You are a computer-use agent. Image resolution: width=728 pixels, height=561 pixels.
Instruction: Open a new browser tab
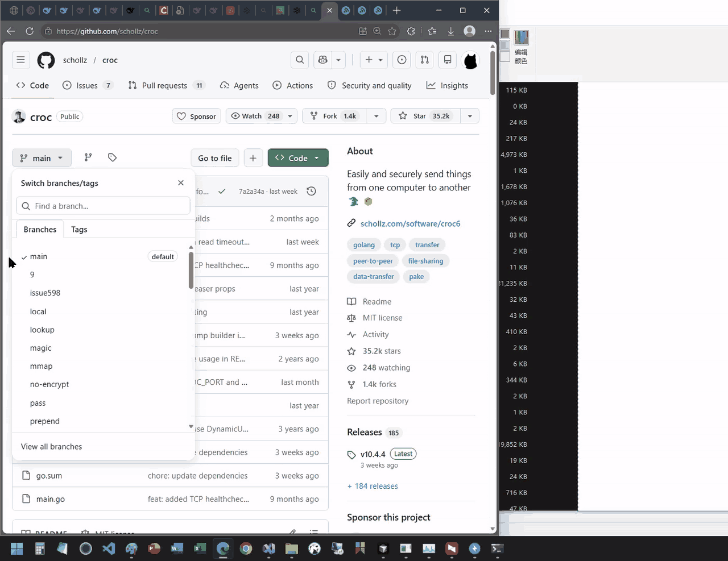click(x=397, y=10)
